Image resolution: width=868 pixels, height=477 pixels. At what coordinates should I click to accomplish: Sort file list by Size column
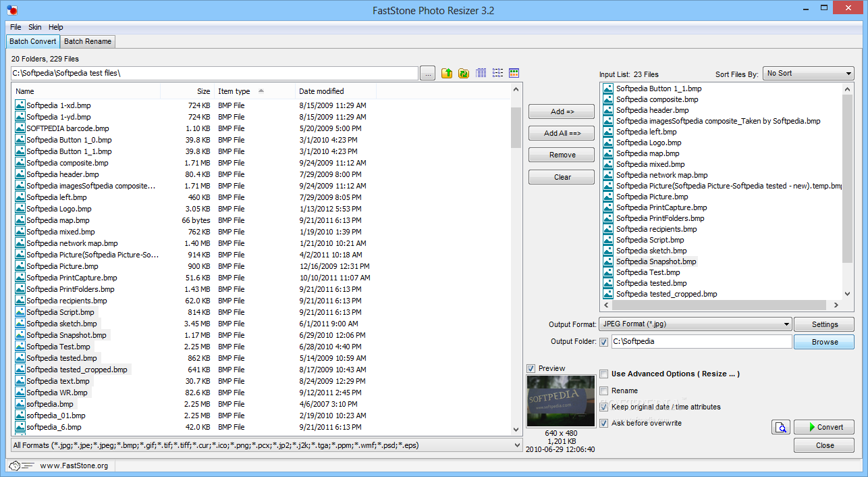[187, 91]
